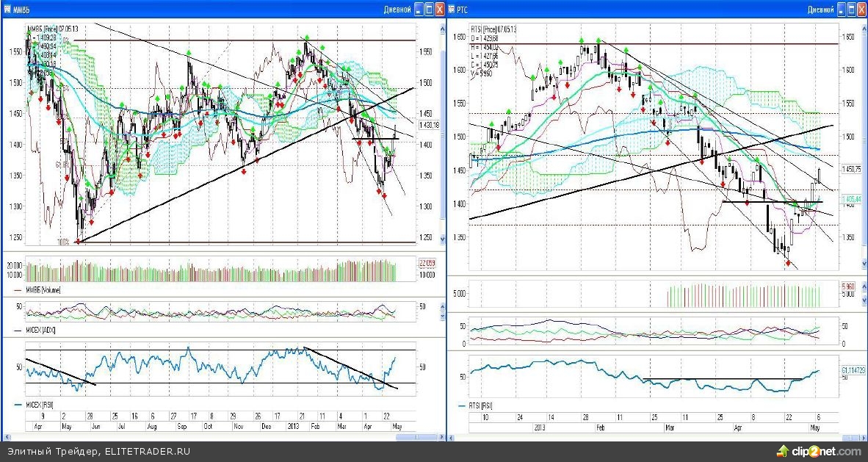Image resolution: width=868 pixels, height=462 pixels.
Task: Click the Дневной timeframe label in РТС window
Action: pyautogui.click(x=820, y=10)
